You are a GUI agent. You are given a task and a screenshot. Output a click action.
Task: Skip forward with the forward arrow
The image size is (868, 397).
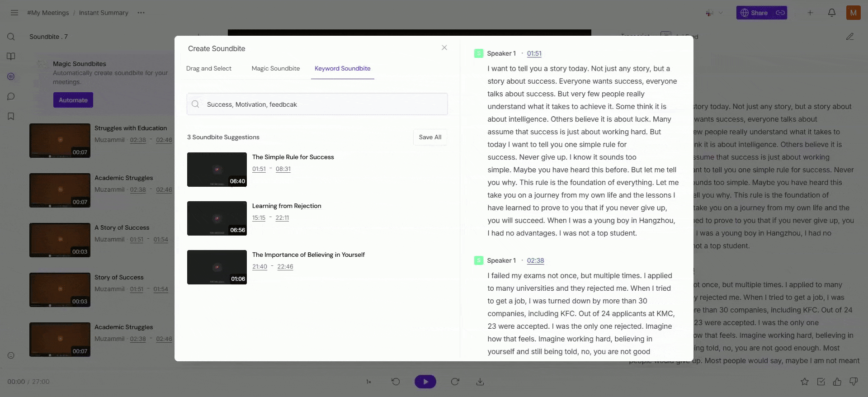pyautogui.click(x=455, y=382)
